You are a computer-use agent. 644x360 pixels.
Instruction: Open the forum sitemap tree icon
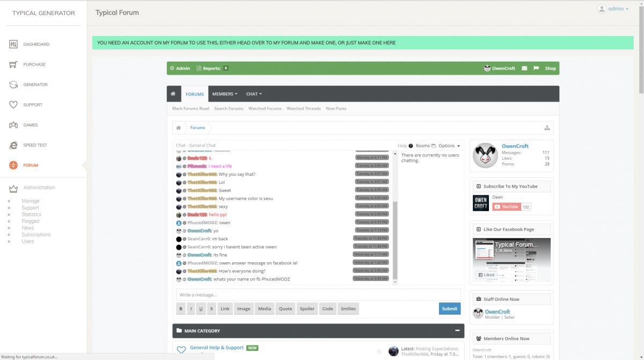tap(547, 128)
